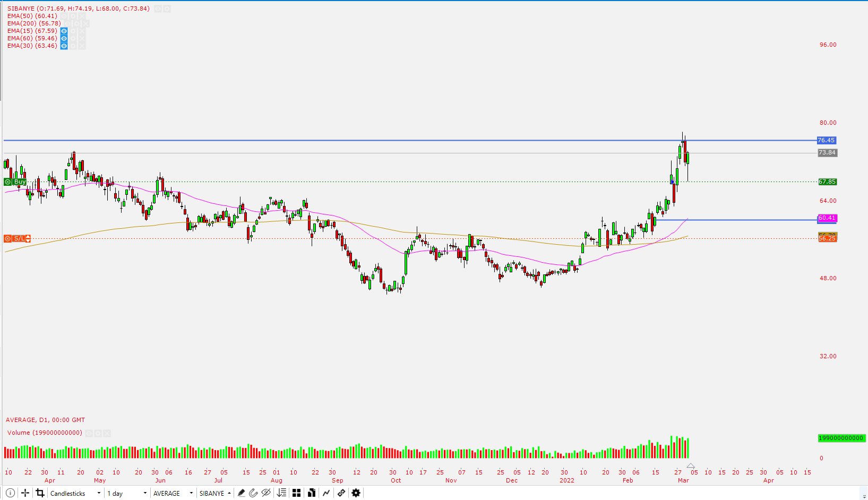Screen dimensions: 868x500
Task: Hide drawings using crossed-eye toolbar icon
Action: pos(267,493)
